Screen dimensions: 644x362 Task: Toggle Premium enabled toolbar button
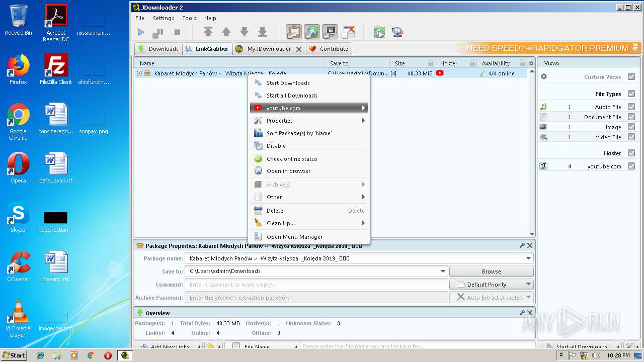coord(330,32)
